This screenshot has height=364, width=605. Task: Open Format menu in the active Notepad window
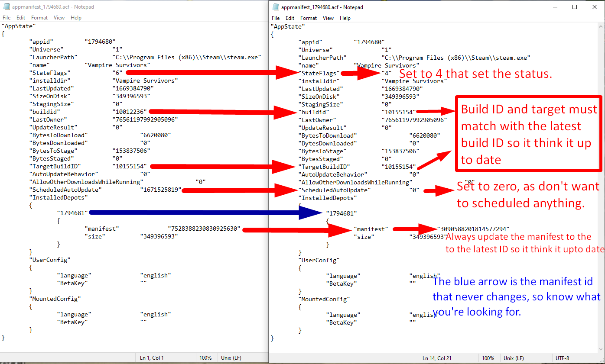309,18
